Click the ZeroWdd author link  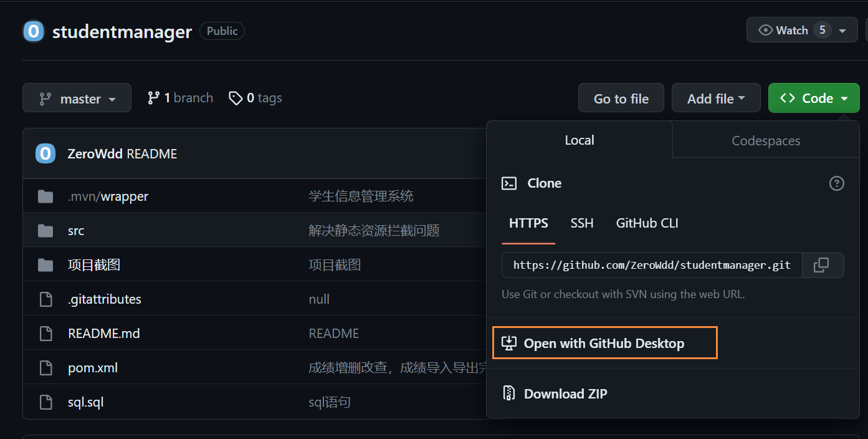tap(95, 154)
